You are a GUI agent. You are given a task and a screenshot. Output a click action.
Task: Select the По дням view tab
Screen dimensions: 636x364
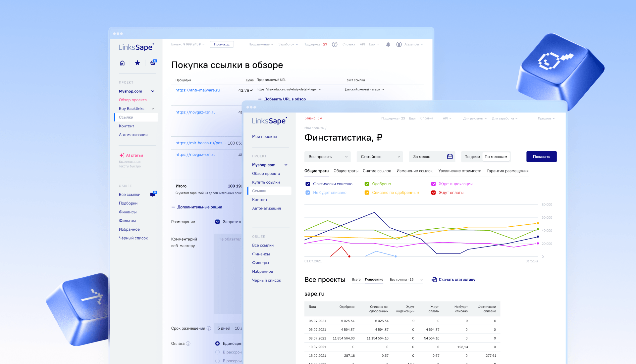472,157
